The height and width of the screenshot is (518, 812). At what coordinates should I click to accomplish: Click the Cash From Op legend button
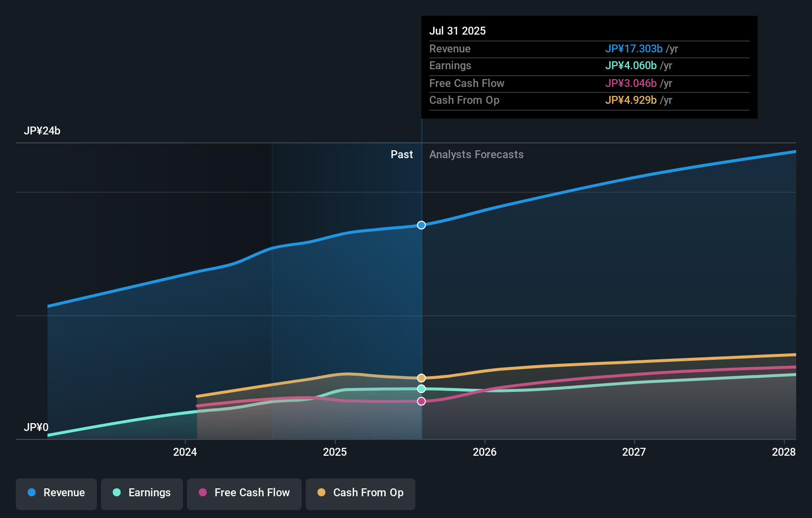361,493
